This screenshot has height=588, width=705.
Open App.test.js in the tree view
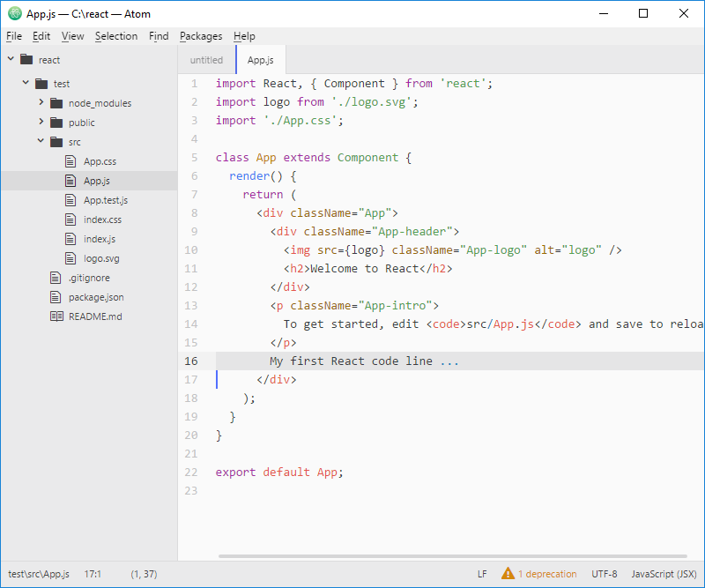(105, 200)
